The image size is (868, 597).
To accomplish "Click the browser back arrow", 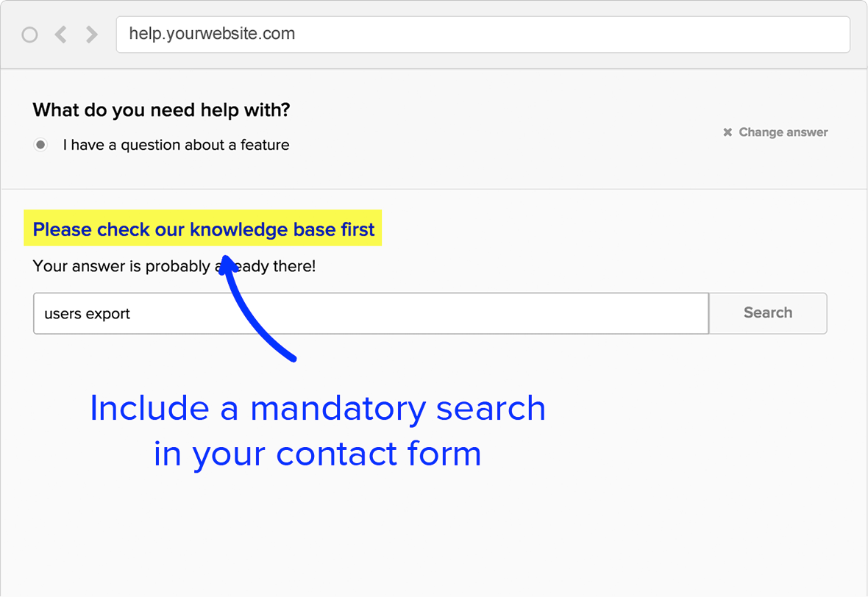I will [60, 35].
